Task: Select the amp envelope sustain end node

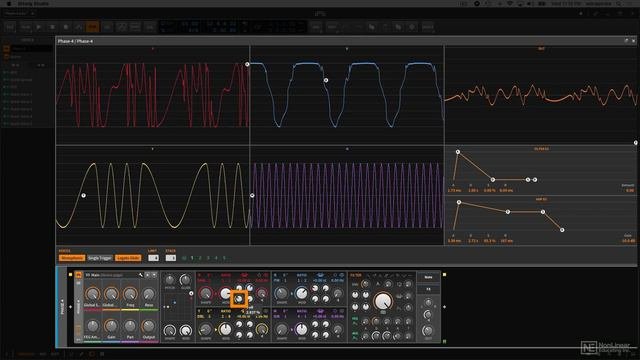Action: point(543,212)
